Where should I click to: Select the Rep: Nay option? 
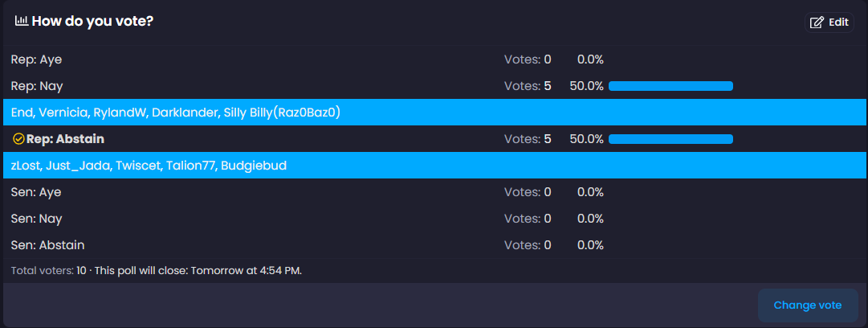tap(37, 86)
